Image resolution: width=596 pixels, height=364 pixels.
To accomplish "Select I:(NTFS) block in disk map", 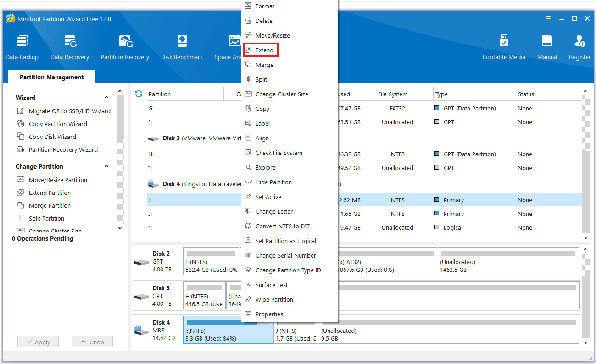I will 228,330.
